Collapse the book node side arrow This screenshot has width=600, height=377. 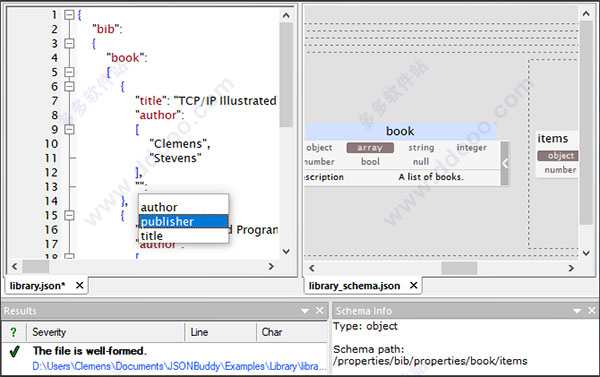pyautogui.click(x=505, y=163)
